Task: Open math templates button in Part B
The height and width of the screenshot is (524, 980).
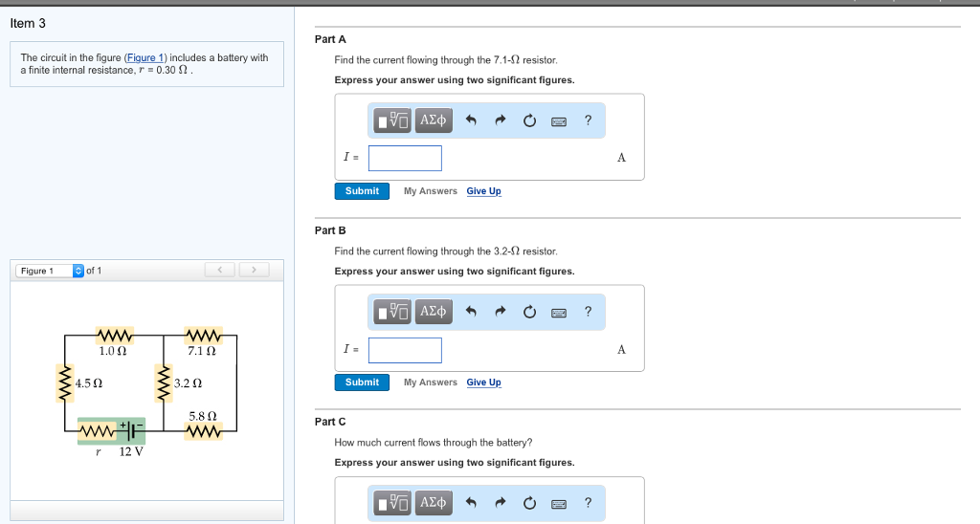Action: pyautogui.click(x=391, y=311)
